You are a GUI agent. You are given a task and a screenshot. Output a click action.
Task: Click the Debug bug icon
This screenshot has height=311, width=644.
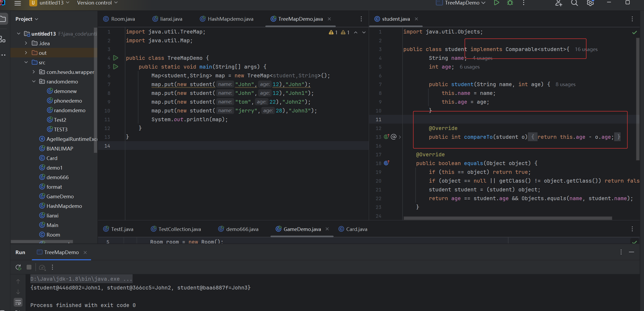(x=510, y=3)
